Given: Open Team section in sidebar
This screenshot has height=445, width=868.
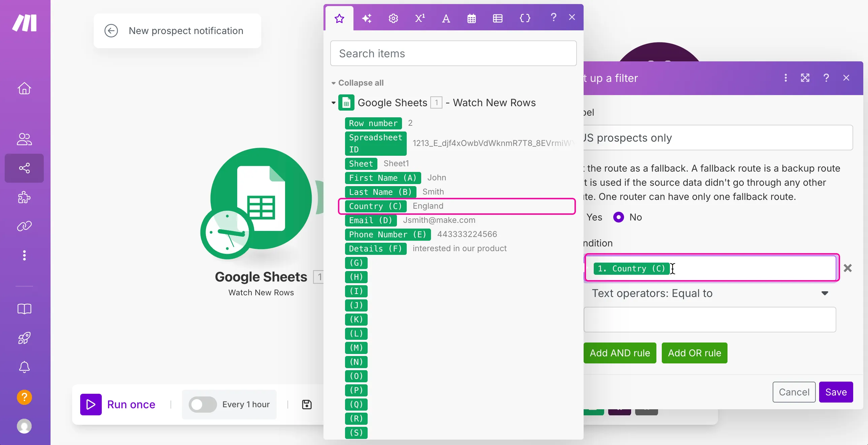Looking at the screenshot, I should coord(24,139).
